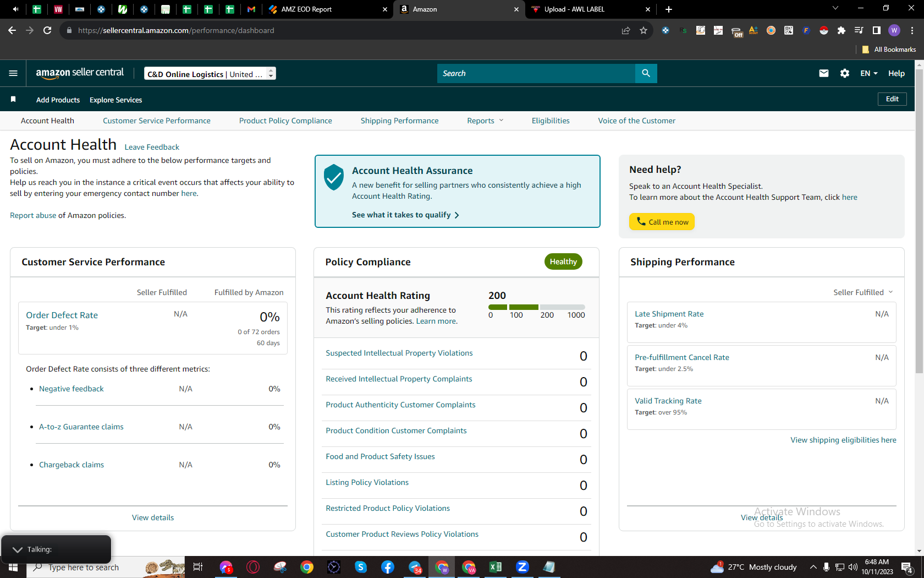The image size is (924, 578).
Task: Open the A-to-z Guarantee claims link
Action: click(x=81, y=427)
